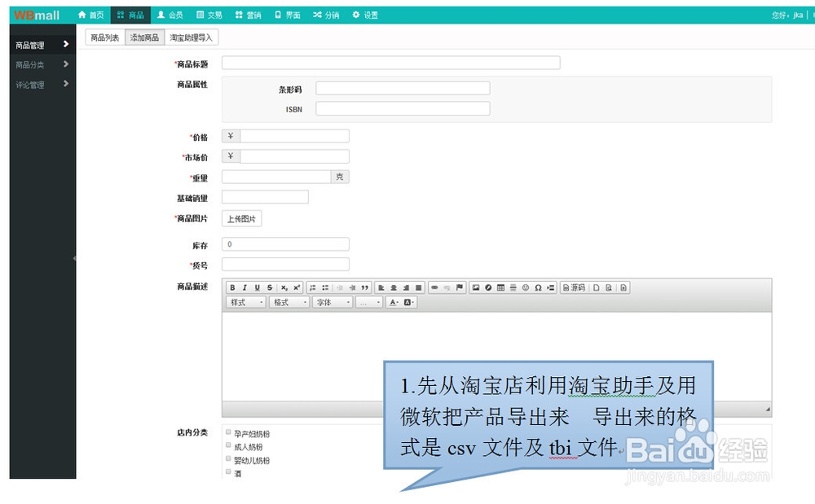Toggle bold formatting in product description editor
The width and height of the screenshot is (815, 504).
232,287
